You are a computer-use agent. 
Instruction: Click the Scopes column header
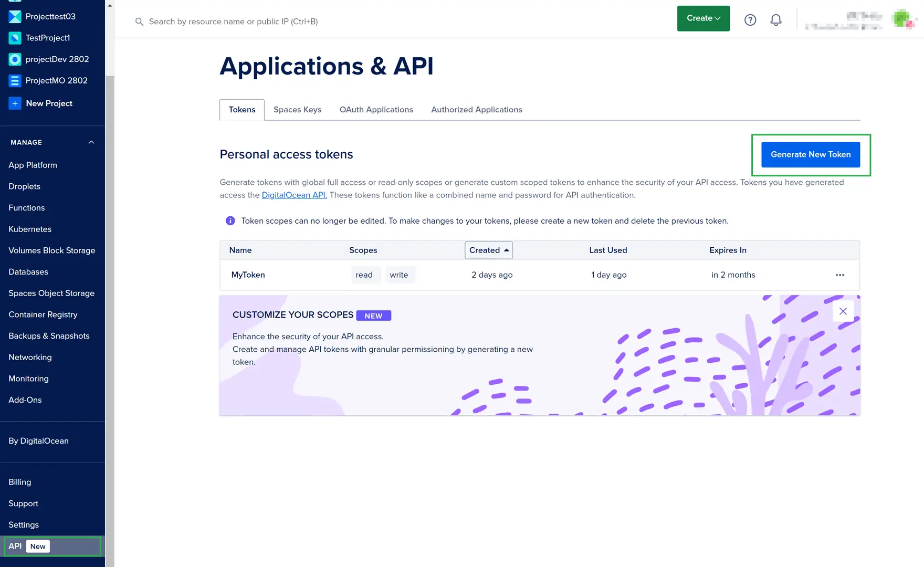(x=363, y=250)
